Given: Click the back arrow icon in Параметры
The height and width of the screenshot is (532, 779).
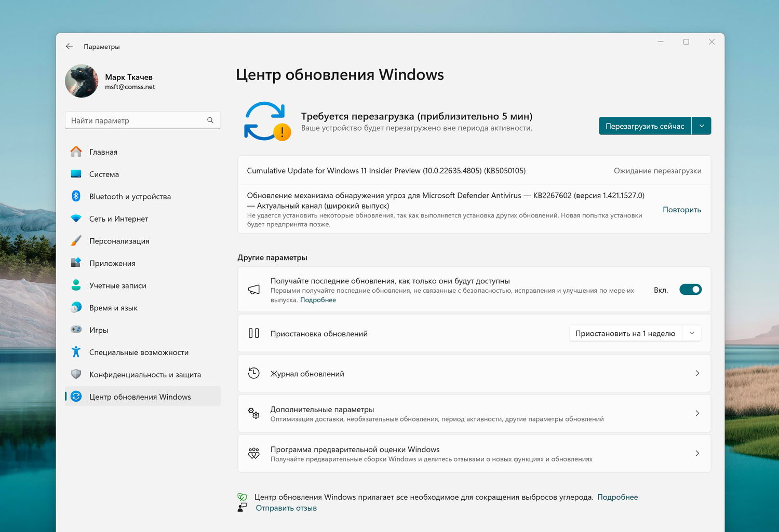Looking at the screenshot, I should pos(69,46).
